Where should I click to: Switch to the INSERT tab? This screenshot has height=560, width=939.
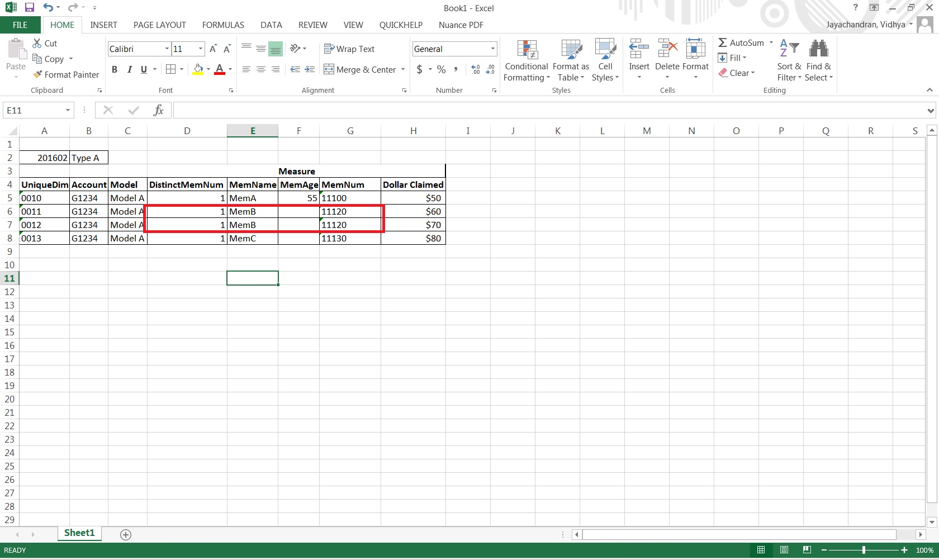(x=104, y=25)
